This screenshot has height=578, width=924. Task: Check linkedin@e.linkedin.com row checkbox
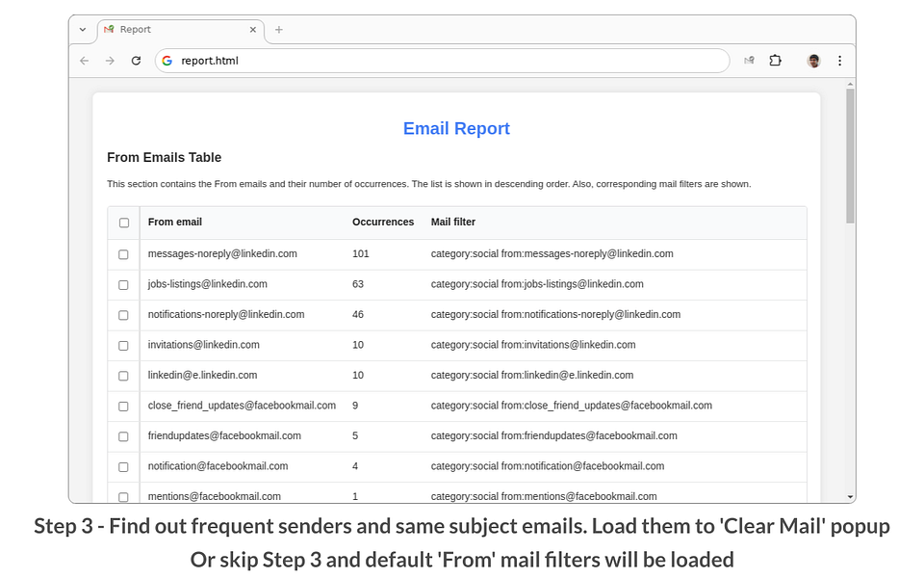tap(123, 376)
